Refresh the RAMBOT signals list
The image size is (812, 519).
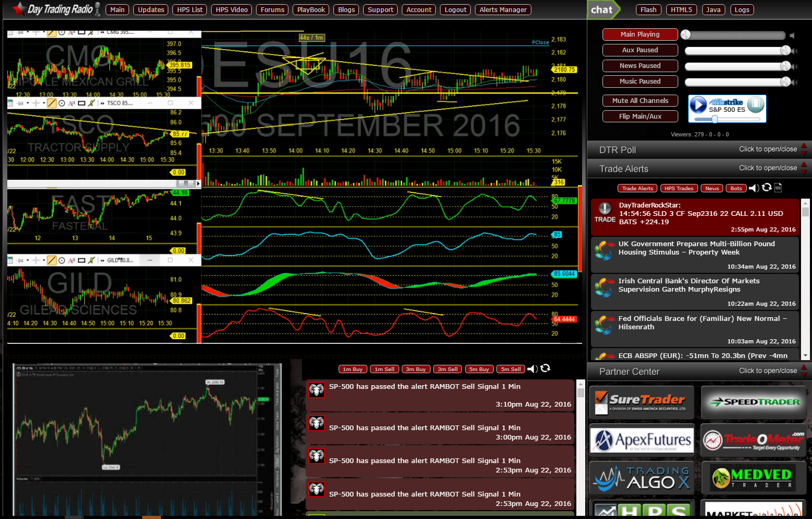tap(546, 368)
